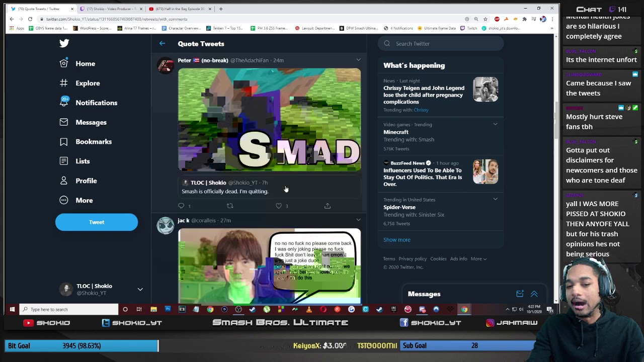This screenshot has height=362, width=644.
Task: Open the S MAD Minecraft image
Action: tap(269, 120)
